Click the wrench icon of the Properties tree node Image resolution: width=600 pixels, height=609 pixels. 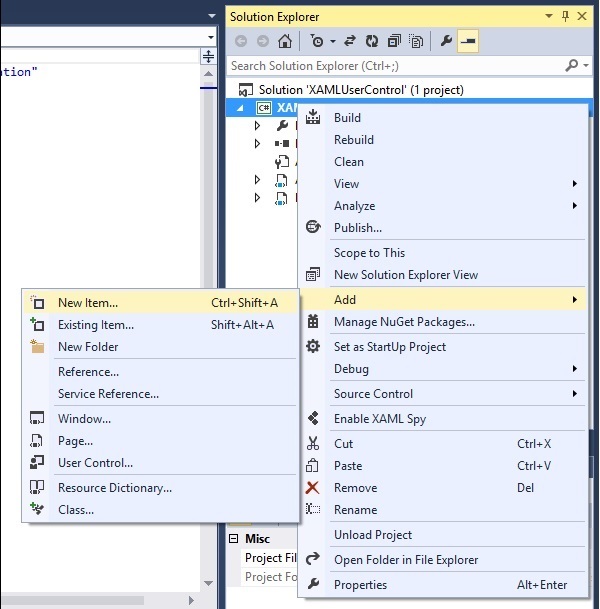tap(282, 125)
